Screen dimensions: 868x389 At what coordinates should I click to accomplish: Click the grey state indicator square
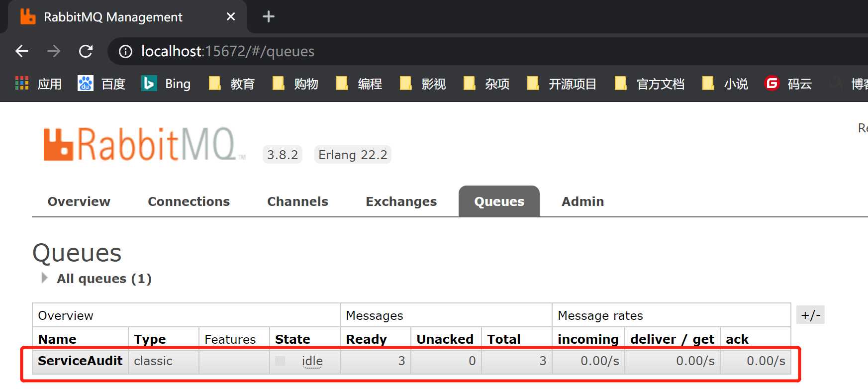[x=280, y=361]
